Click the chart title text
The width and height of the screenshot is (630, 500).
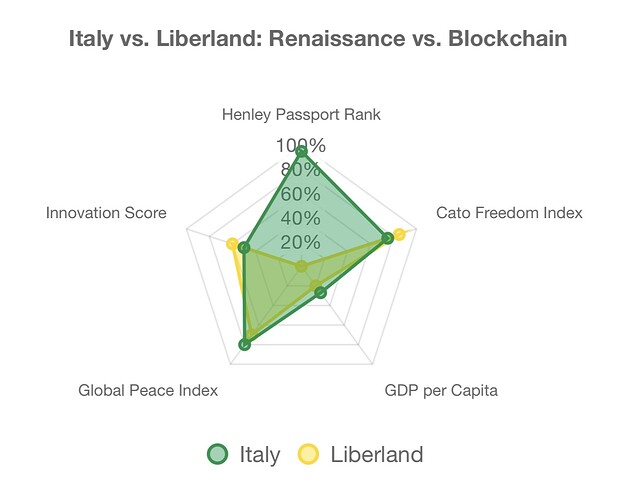318,40
